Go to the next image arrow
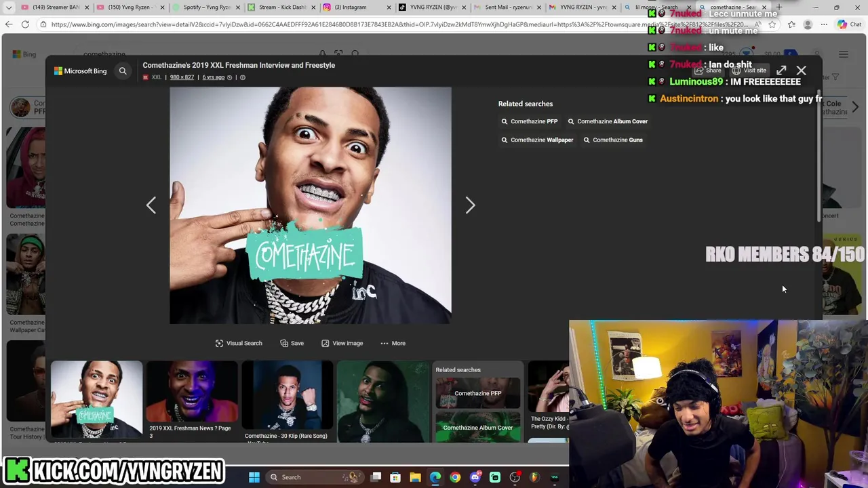Image resolution: width=868 pixels, height=488 pixels. click(x=470, y=205)
